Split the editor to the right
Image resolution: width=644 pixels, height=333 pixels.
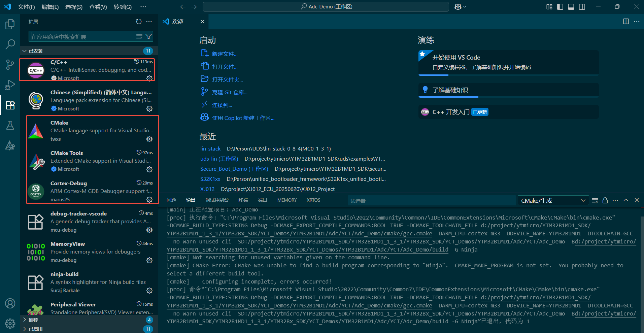point(626,22)
